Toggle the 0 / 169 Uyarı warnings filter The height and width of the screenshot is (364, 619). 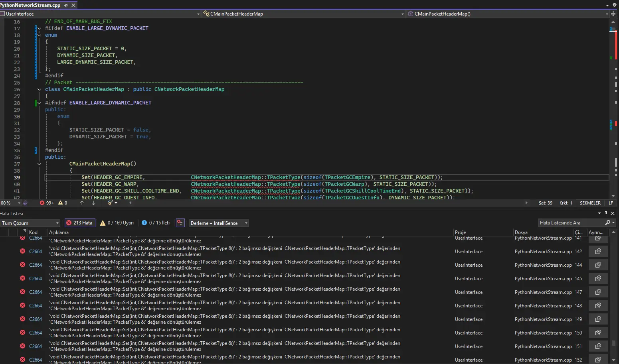click(x=117, y=223)
